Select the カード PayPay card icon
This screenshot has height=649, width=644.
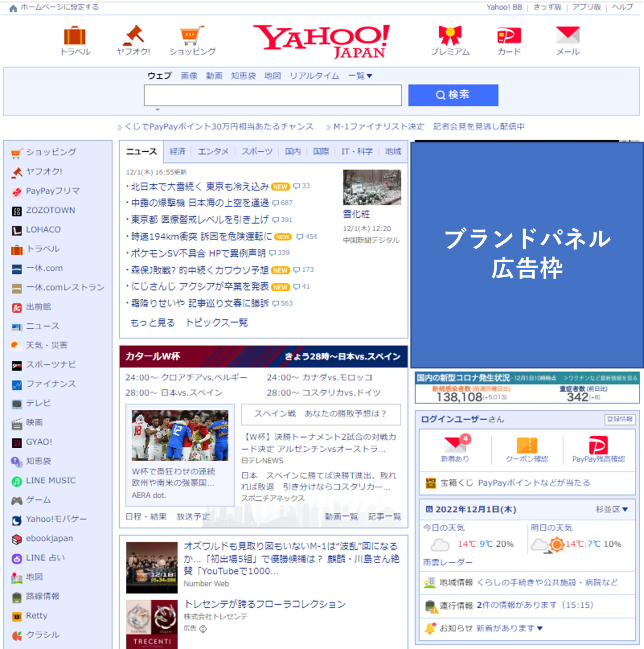[x=509, y=36]
